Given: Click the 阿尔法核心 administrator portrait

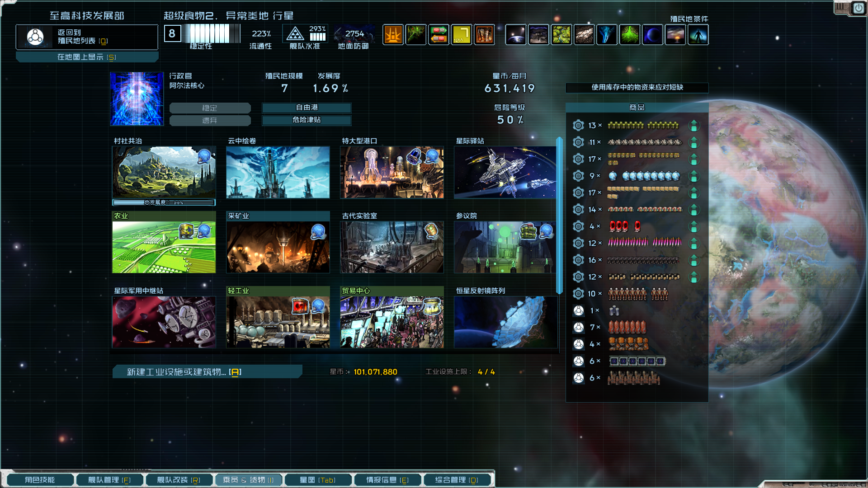Looking at the screenshot, I should pyautogui.click(x=137, y=99).
